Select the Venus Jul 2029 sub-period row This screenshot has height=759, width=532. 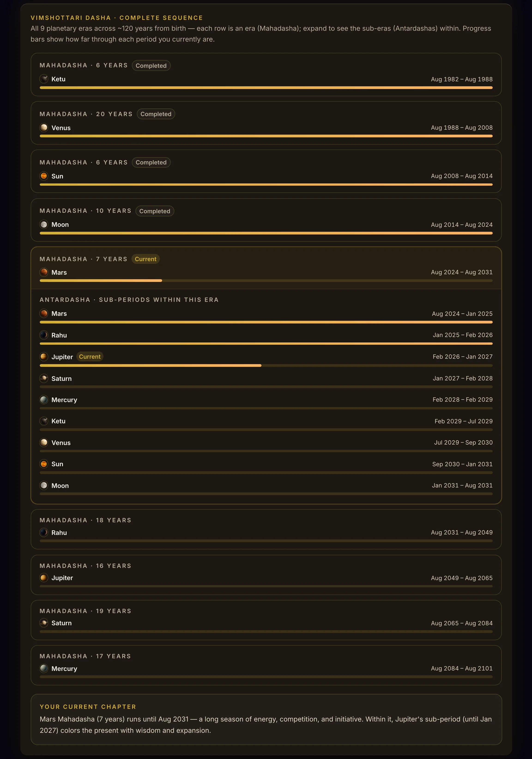click(266, 445)
